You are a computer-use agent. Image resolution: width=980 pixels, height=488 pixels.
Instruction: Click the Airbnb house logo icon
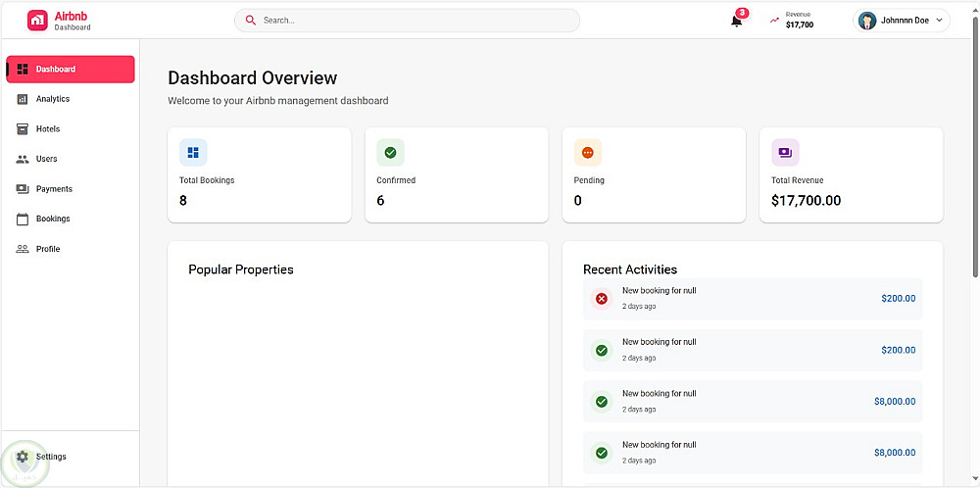point(37,20)
